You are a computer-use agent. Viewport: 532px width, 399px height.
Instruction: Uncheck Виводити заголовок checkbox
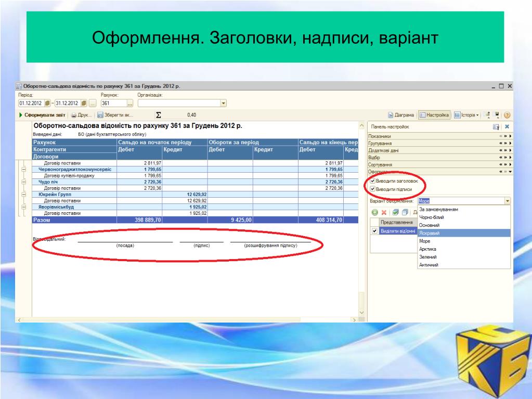click(x=372, y=181)
